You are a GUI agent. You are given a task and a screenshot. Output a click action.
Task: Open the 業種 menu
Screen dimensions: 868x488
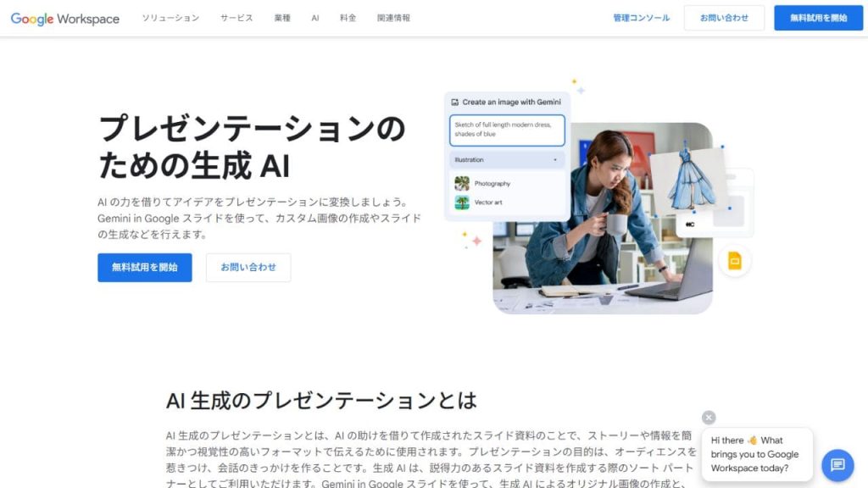click(x=282, y=19)
